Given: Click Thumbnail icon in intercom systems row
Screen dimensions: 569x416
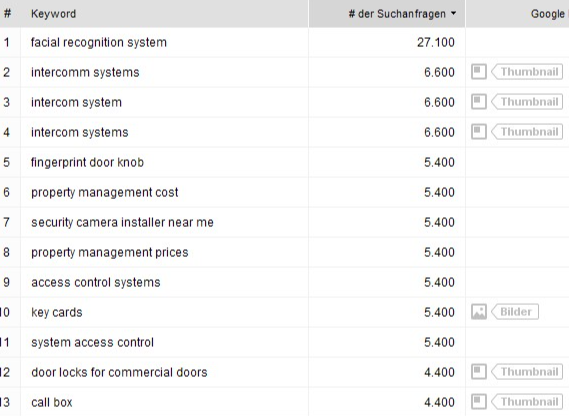Looking at the screenshot, I should pyautogui.click(x=479, y=131).
